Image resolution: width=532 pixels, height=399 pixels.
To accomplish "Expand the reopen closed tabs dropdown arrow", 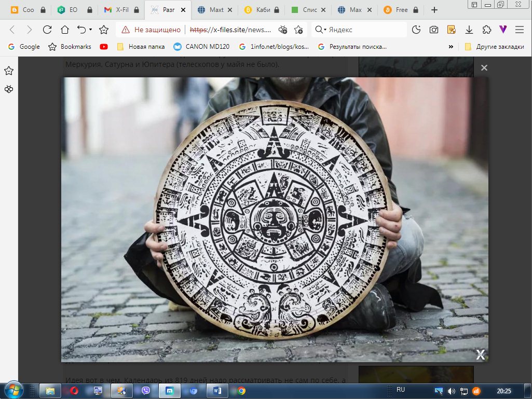I will pyautogui.click(x=91, y=30).
